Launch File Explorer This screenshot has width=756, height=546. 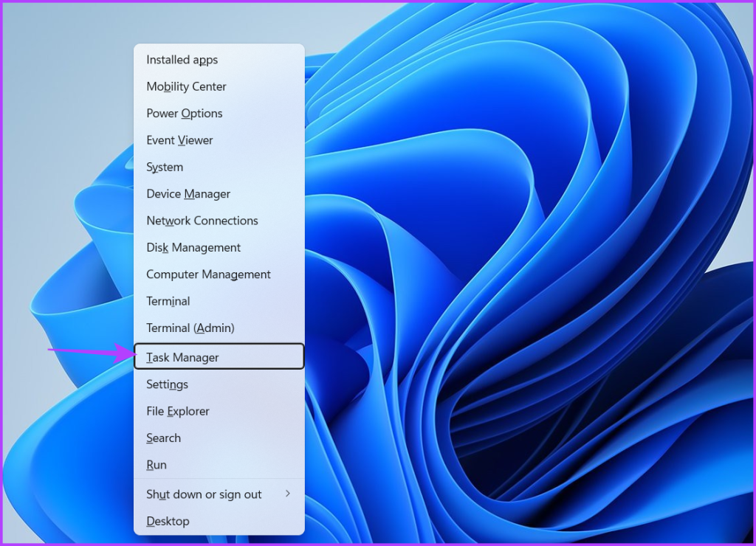coord(219,412)
